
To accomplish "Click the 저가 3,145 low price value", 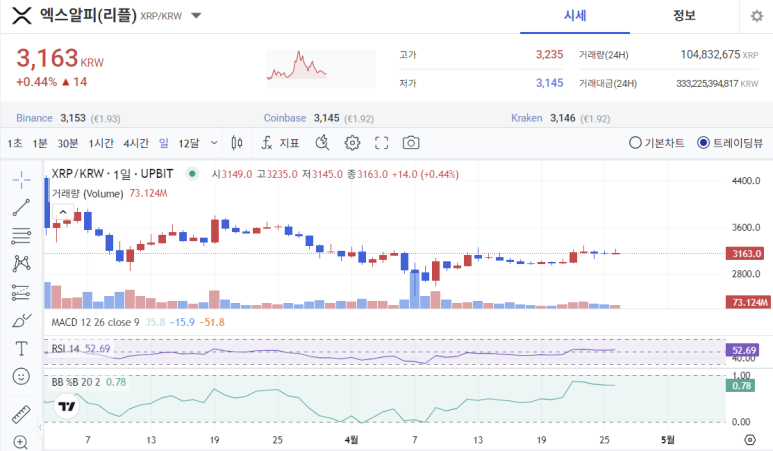I will pos(549,83).
